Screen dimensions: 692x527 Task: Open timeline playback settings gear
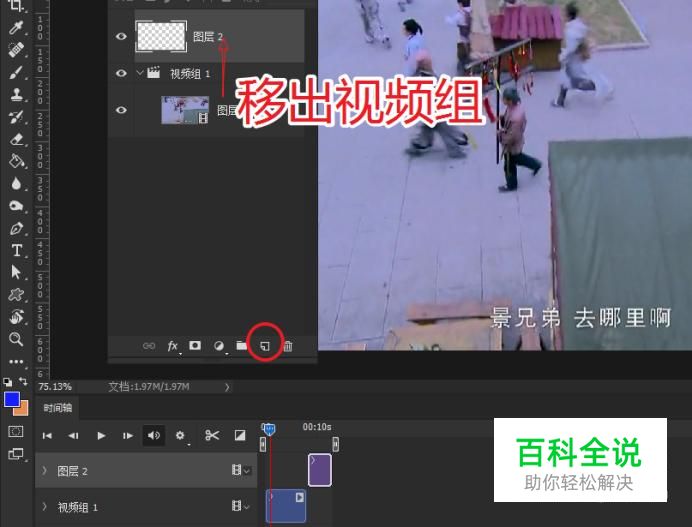coord(180,436)
